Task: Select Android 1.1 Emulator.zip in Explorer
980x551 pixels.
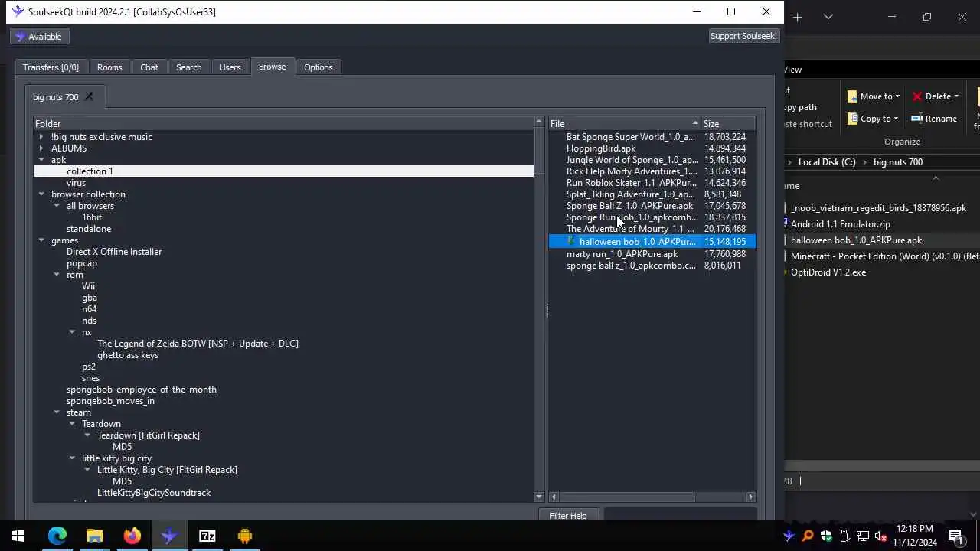Action: [x=840, y=224]
